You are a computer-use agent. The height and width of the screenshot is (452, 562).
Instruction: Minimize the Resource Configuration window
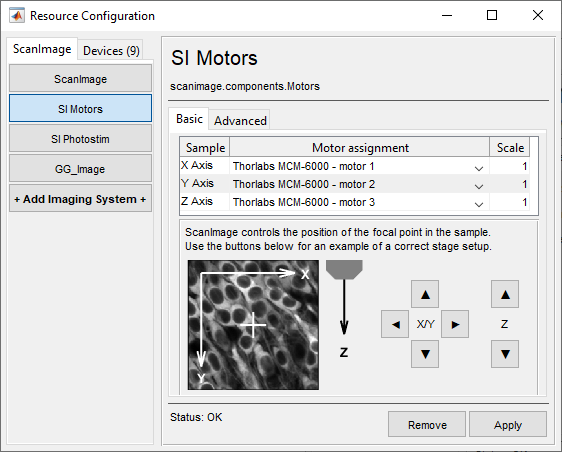pyautogui.click(x=447, y=15)
